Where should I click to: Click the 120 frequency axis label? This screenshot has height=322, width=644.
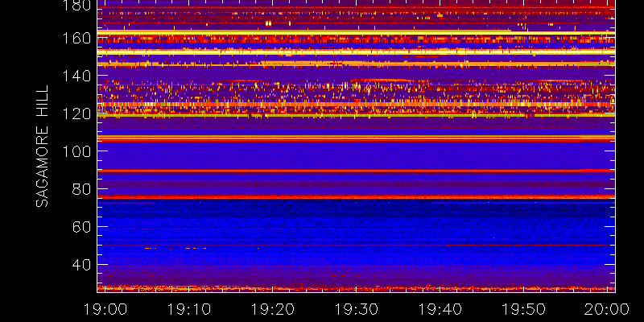(77, 114)
